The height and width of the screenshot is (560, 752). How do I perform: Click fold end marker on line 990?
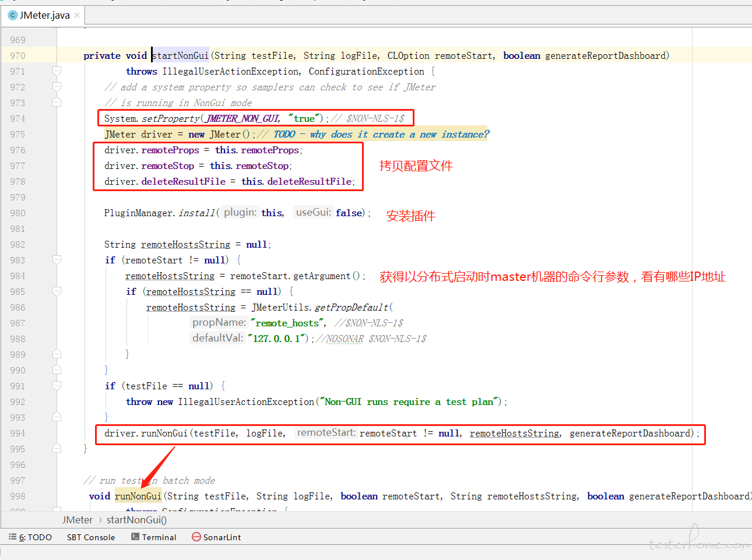pyautogui.click(x=57, y=370)
